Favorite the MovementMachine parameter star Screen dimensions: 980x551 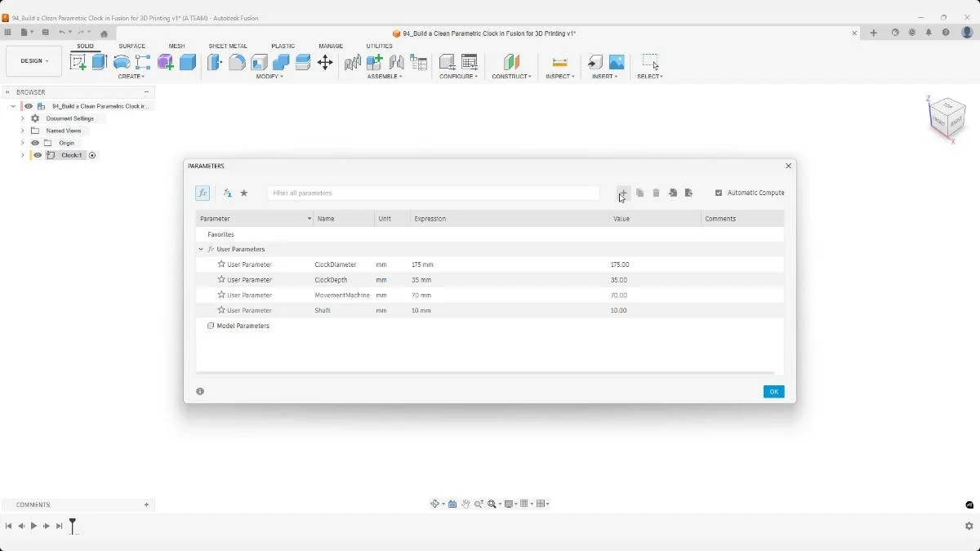tap(221, 295)
